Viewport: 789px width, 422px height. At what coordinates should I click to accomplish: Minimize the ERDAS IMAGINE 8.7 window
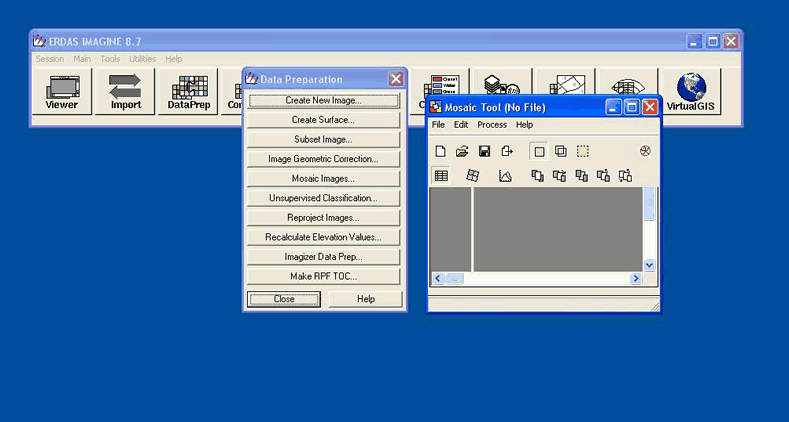694,41
